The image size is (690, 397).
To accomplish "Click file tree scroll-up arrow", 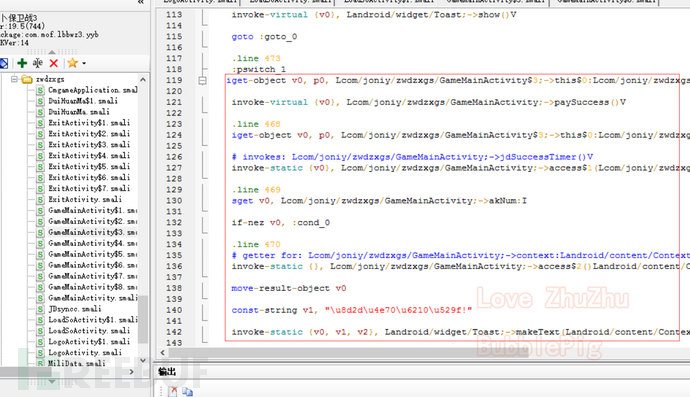I will pyautogui.click(x=143, y=80).
